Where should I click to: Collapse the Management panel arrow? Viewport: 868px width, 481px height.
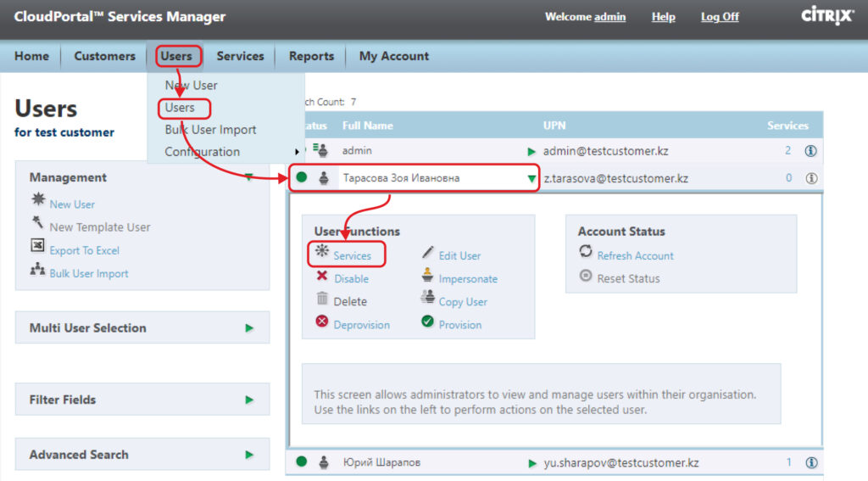pos(249,177)
